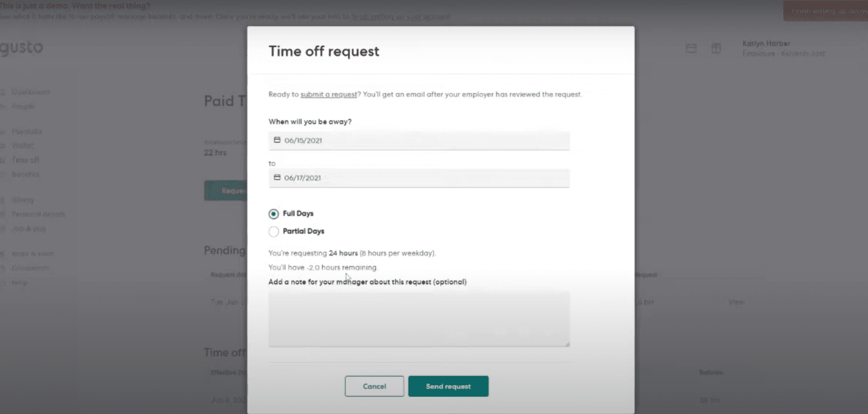Click the manager note text area
Viewport: 868px width, 414px height.
[419, 319]
